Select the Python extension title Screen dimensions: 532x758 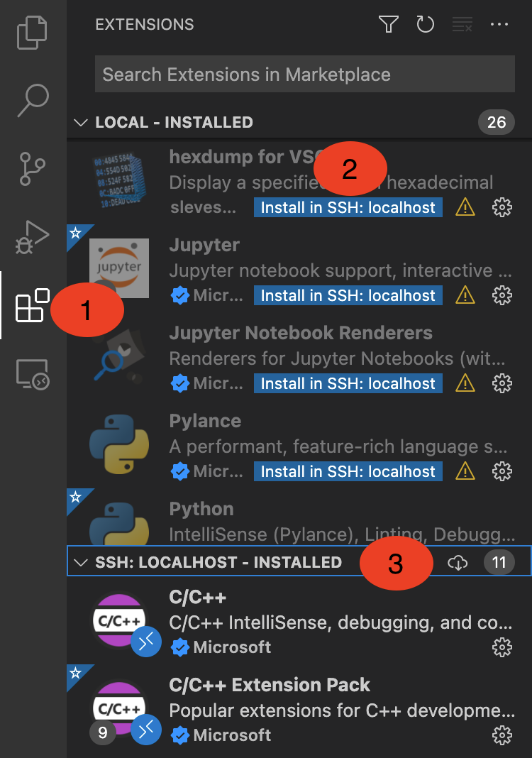pos(201,509)
